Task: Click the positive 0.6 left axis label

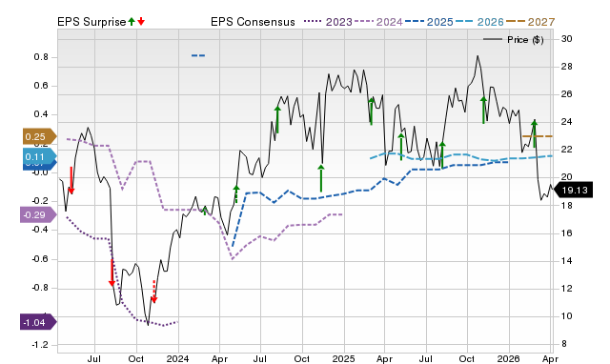Action: click(x=41, y=86)
